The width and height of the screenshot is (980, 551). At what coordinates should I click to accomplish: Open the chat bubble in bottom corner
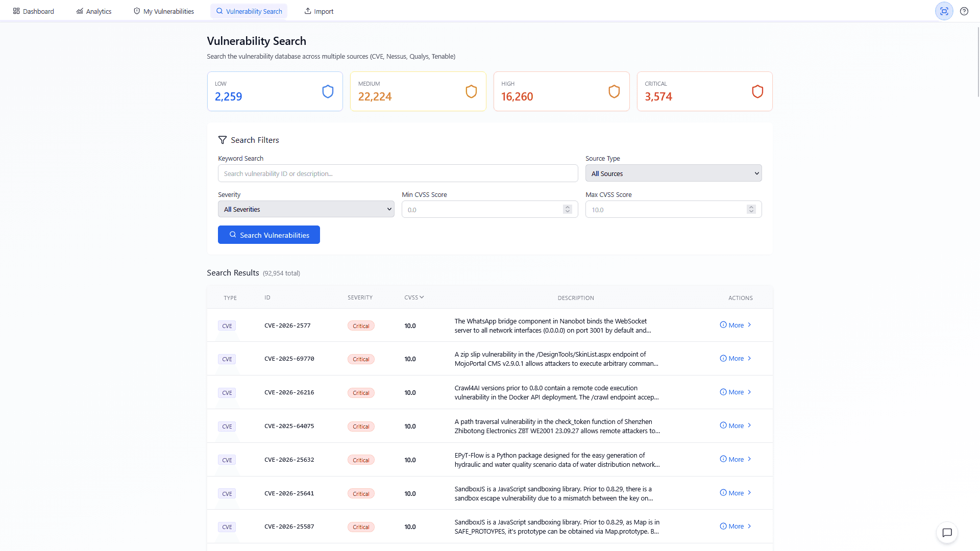pos(947,533)
